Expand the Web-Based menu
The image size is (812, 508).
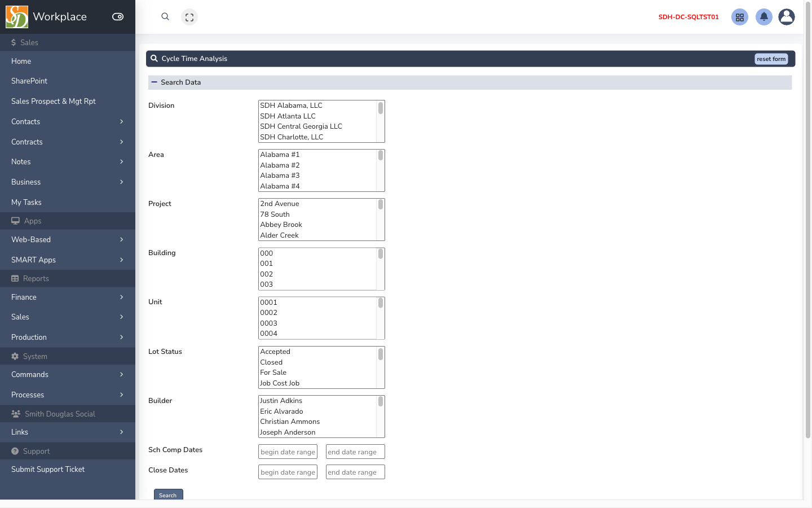click(68, 239)
